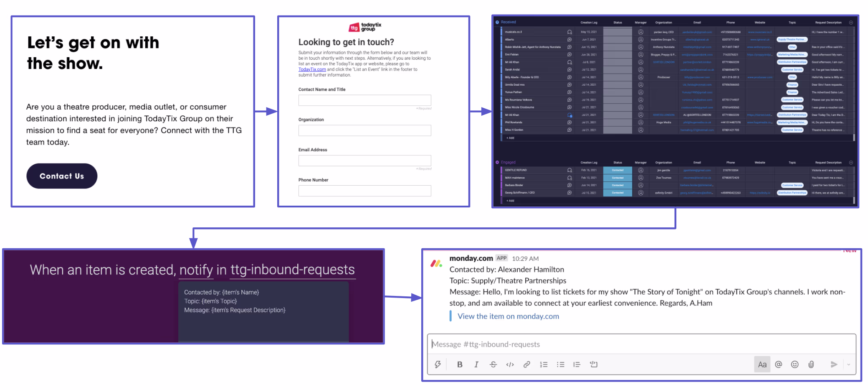Open updates for the Alberto row
The width and height of the screenshot is (868, 390).
(x=569, y=40)
